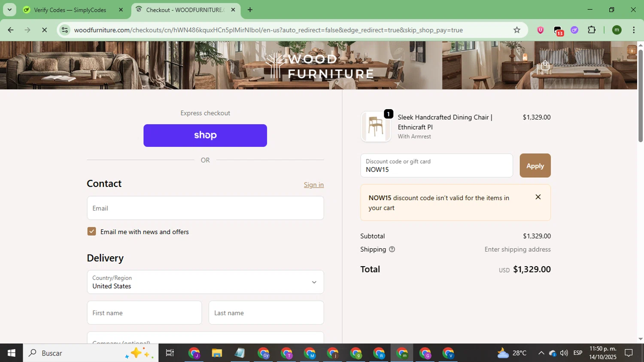Click the Sign in link

point(313,185)
